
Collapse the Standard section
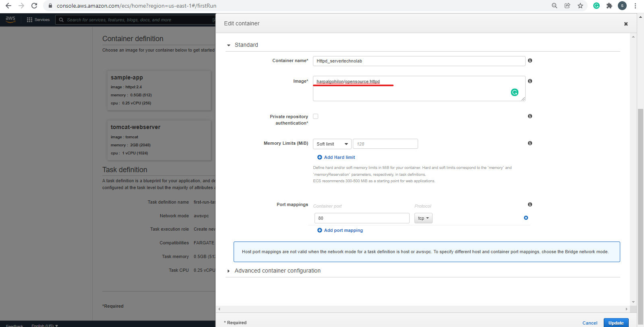pos(229,45)
